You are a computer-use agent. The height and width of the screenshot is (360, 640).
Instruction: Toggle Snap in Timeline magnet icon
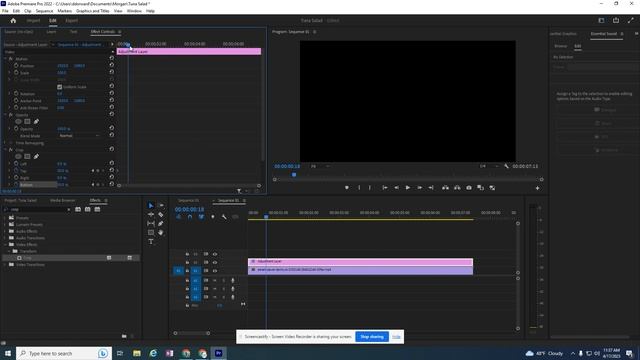190,217
